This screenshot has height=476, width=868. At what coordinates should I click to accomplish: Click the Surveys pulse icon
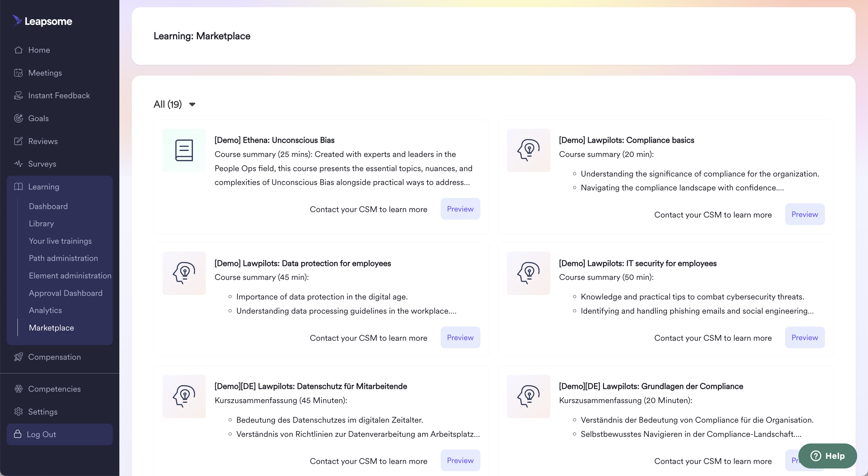tap(18, 164)
